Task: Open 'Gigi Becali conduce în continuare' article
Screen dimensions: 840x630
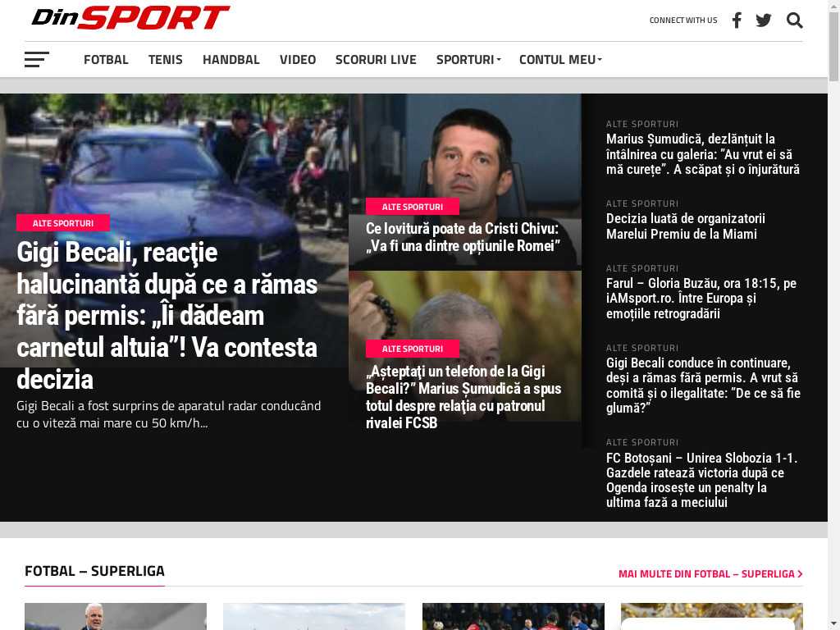Action: click(x=703, y=386)
